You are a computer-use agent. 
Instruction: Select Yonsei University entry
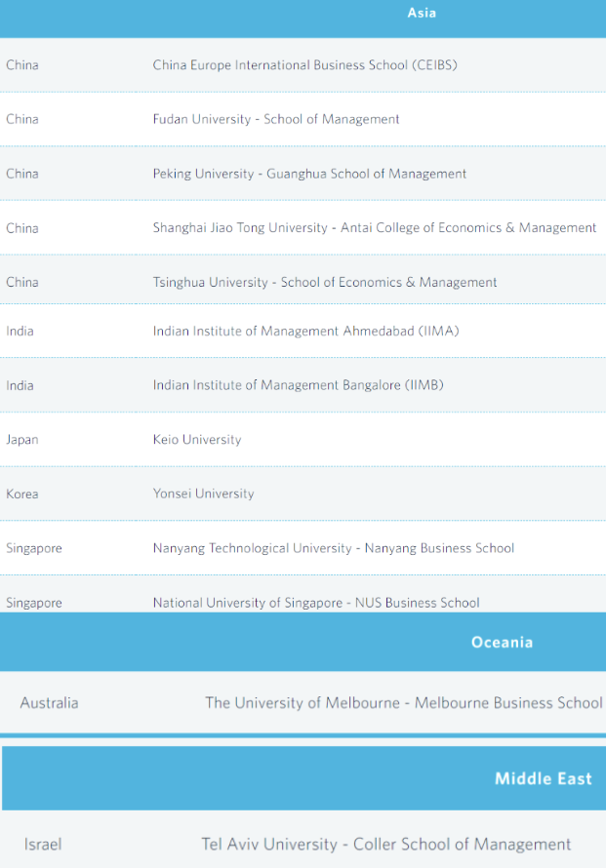tap(203, 493)
